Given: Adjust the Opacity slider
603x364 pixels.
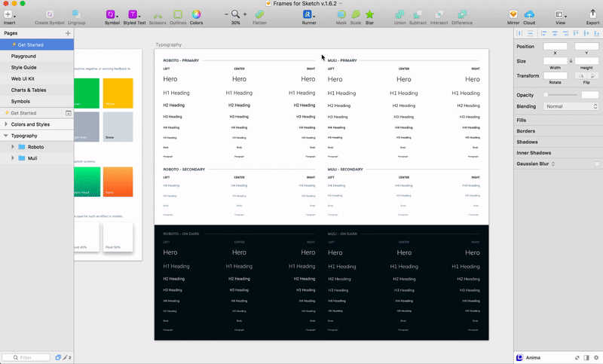Looking at the screenshot, I should [561, 95].
